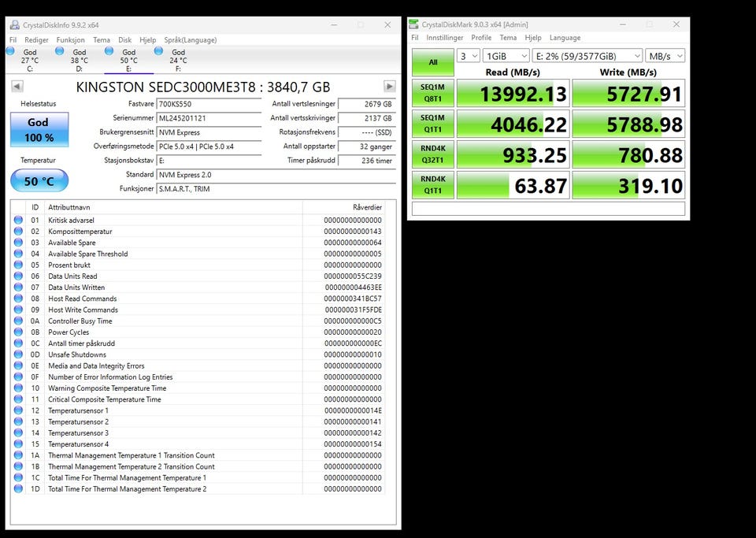The width and height of the screenshot is (756, 538).
Task: Click status dot for Warning Composite Temperature Time
Action: coord(18,388)
